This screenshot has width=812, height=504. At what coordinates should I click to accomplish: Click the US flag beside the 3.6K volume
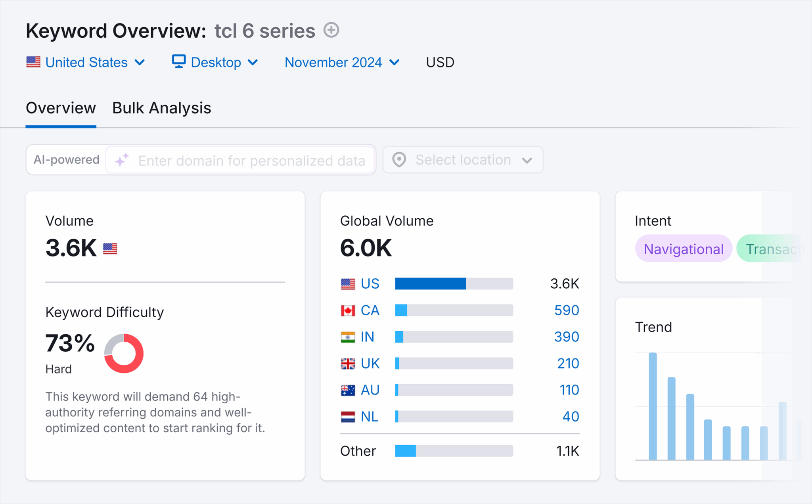110,249
